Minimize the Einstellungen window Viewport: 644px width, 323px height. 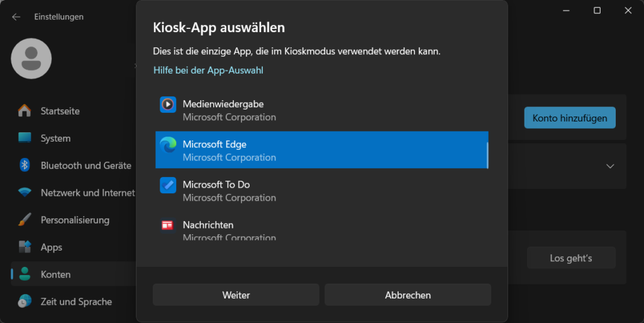566,10
